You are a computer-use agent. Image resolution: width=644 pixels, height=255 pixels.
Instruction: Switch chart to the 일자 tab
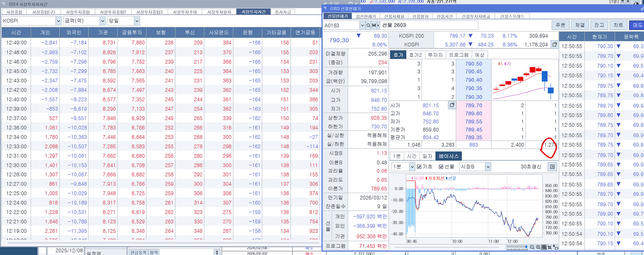tap(427, 156)
